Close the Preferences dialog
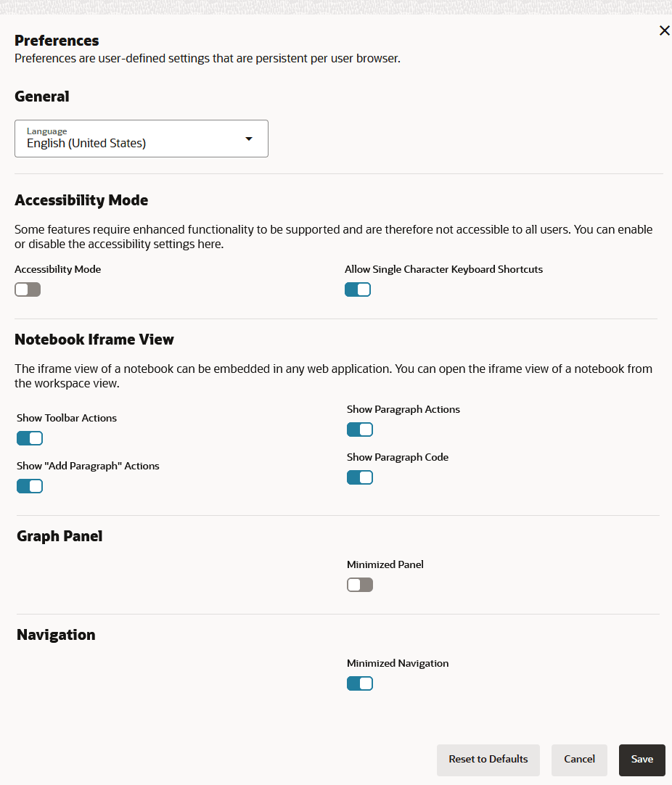Viewport: 672px width, 785px height. [x=664, y=30]
